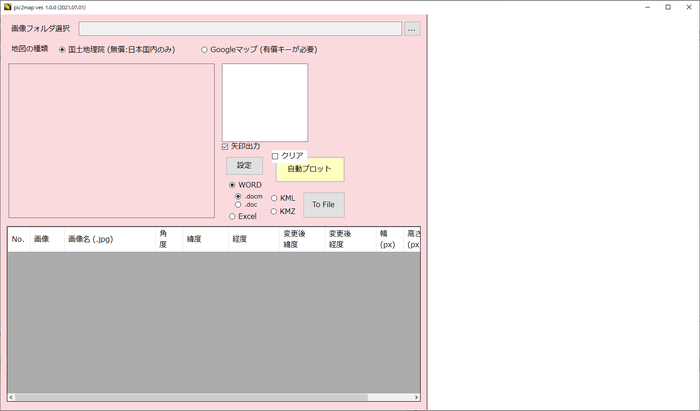Viewport: 700px width, 411px height.
Task: Open folder browser with the "..." button
Action: coord(412,29)
